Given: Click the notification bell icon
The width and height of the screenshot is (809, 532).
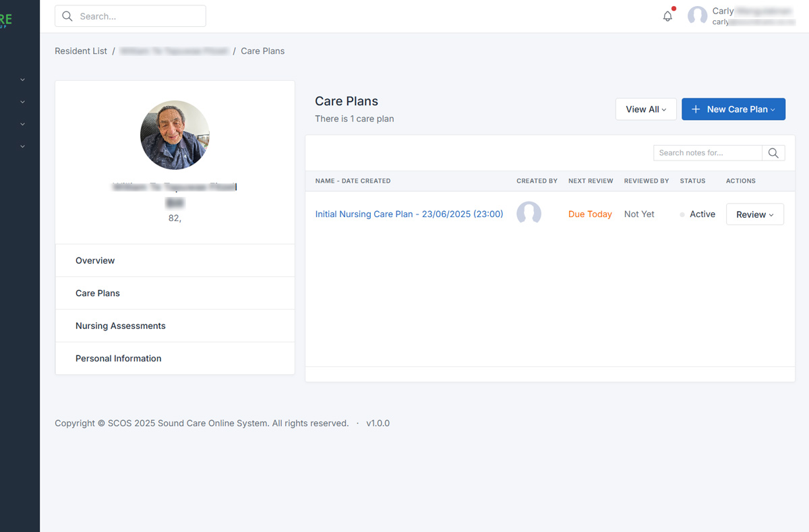Looking at the screenshot, I should (x=667, y=16).
